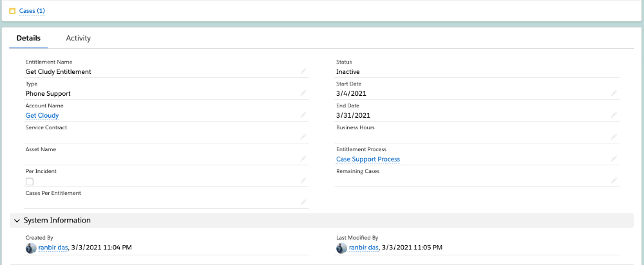Image resolution: width=644 pixels, height=265 pixels.
Task: Click the 3/3/2021 11:05 PM modified timestamp
Action: (412, 248)
